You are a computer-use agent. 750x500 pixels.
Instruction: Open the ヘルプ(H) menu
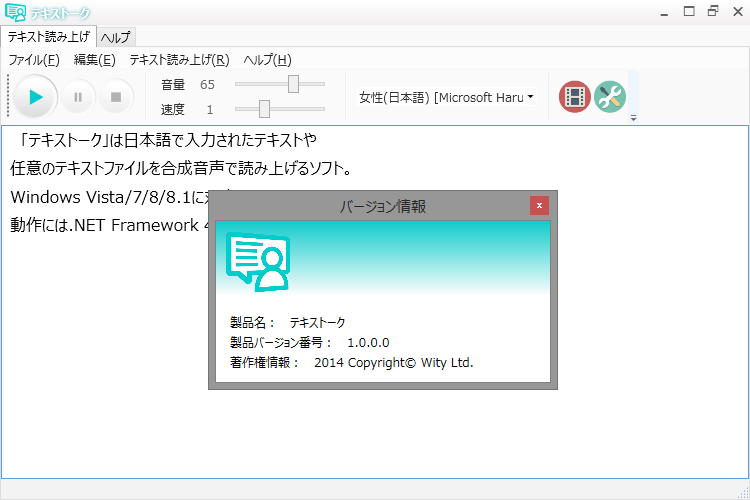[267, 60]
